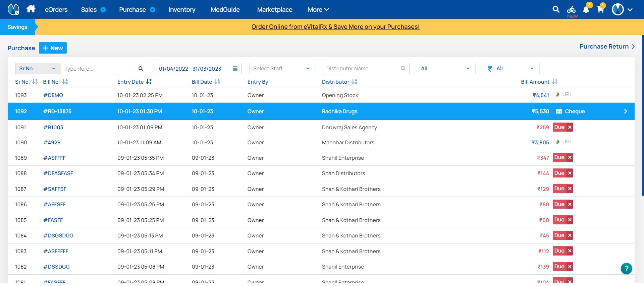Viewport: 644px width, 286px height.
Task: Click the X on Due tag for ₹347
Action: [570, 157]
